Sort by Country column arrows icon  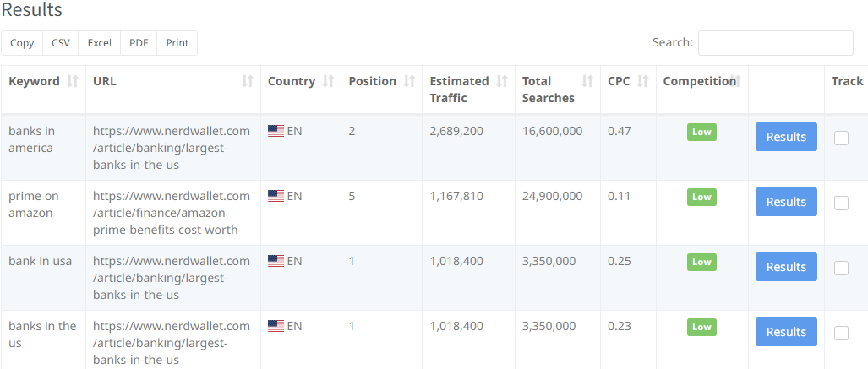(328, 81)
